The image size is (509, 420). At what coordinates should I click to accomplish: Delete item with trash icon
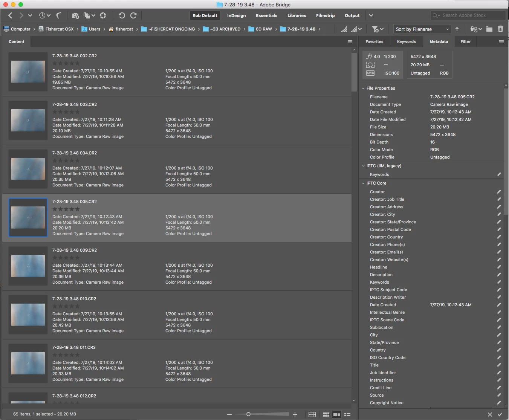point(500,29)
